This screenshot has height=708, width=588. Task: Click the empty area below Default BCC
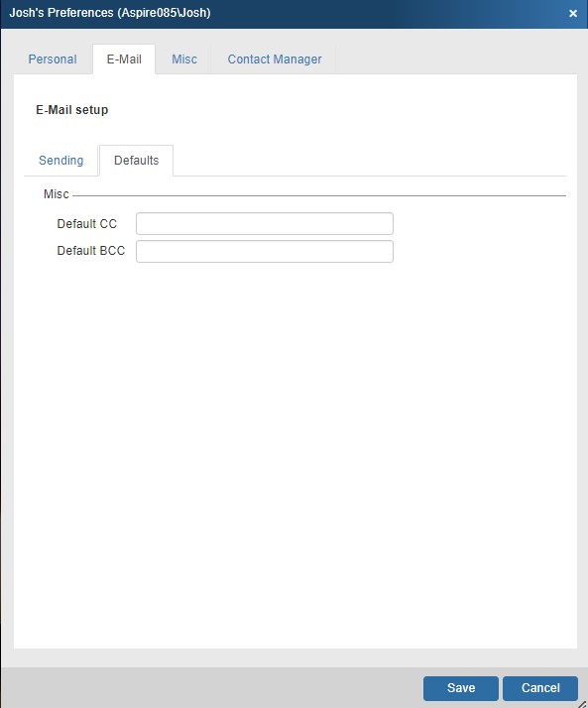[x=295, y=451]
